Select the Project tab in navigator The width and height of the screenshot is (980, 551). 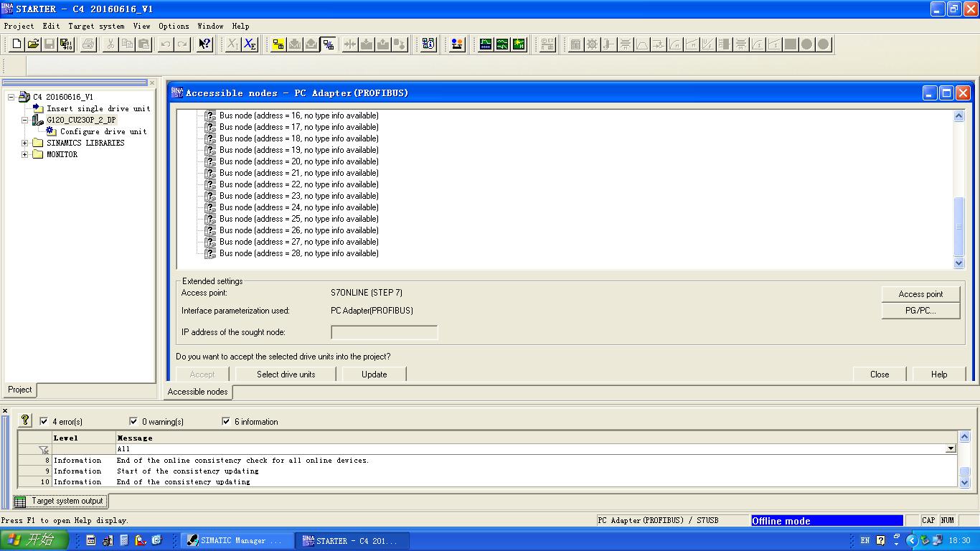(20, 390)
